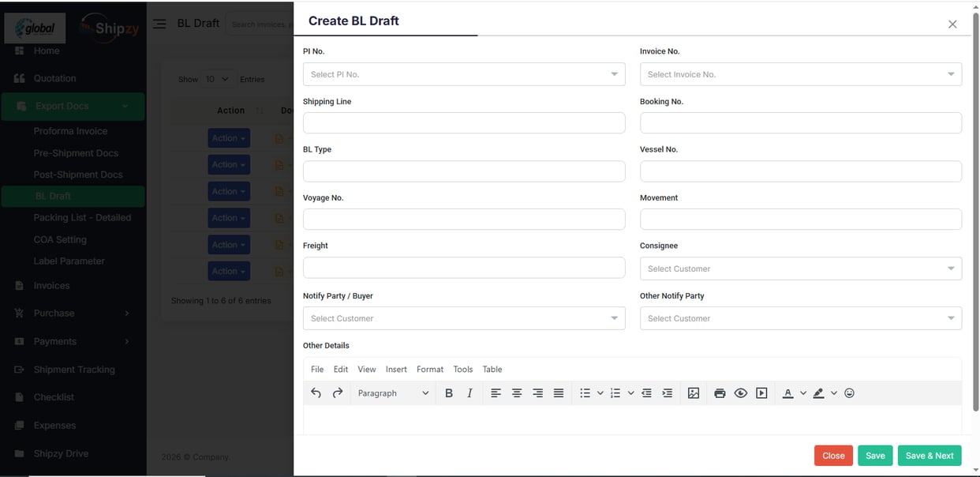Enable center text alignment
980x477 pixels.
517,392
